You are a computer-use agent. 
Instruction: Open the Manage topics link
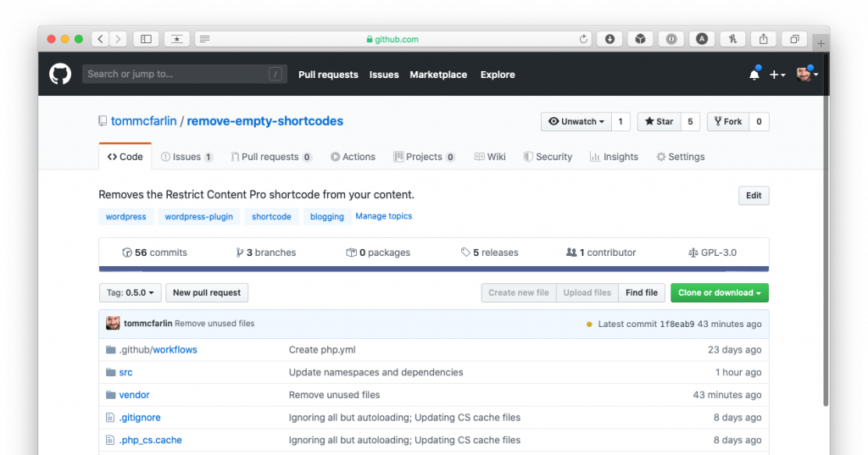coord(383,216)
